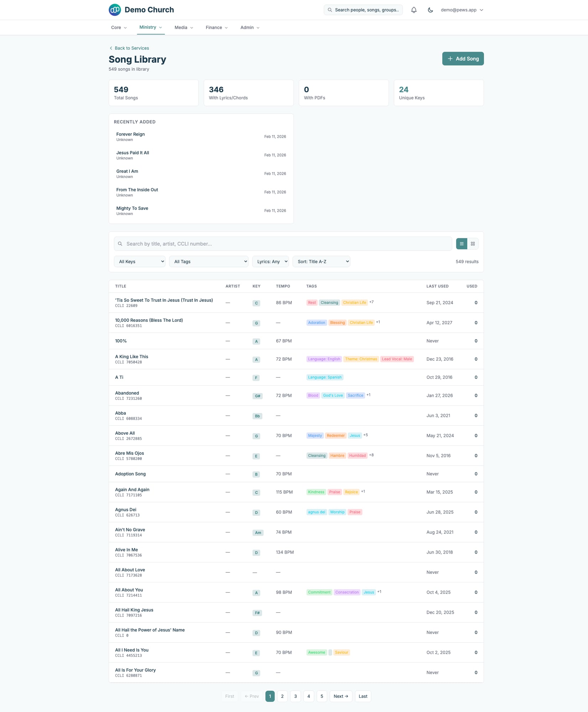Open the notifications bell

coord(413,10)
